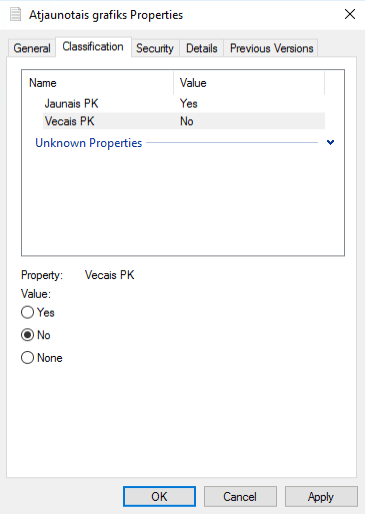Go to Previous Versions tab
This screenshot has height=514, width=365.
pos(271,48)
